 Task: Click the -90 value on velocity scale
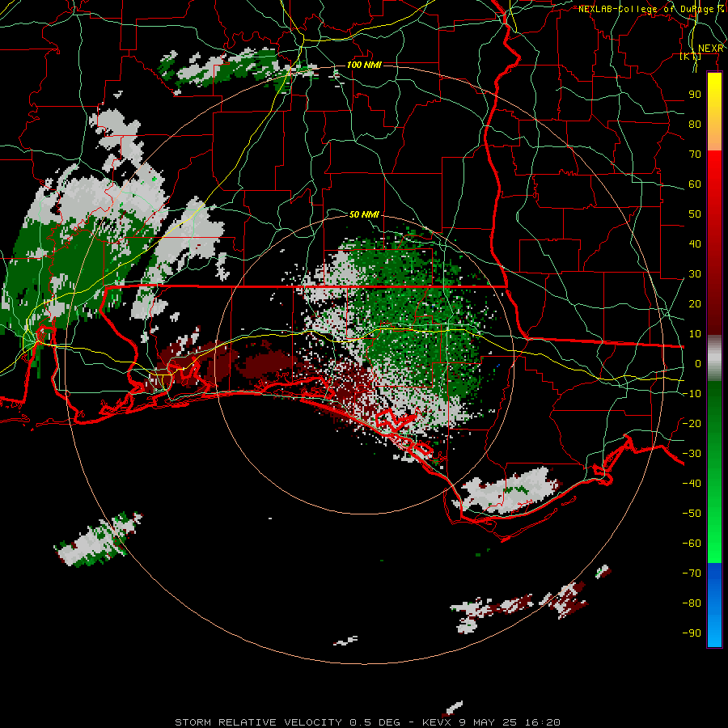692,633
